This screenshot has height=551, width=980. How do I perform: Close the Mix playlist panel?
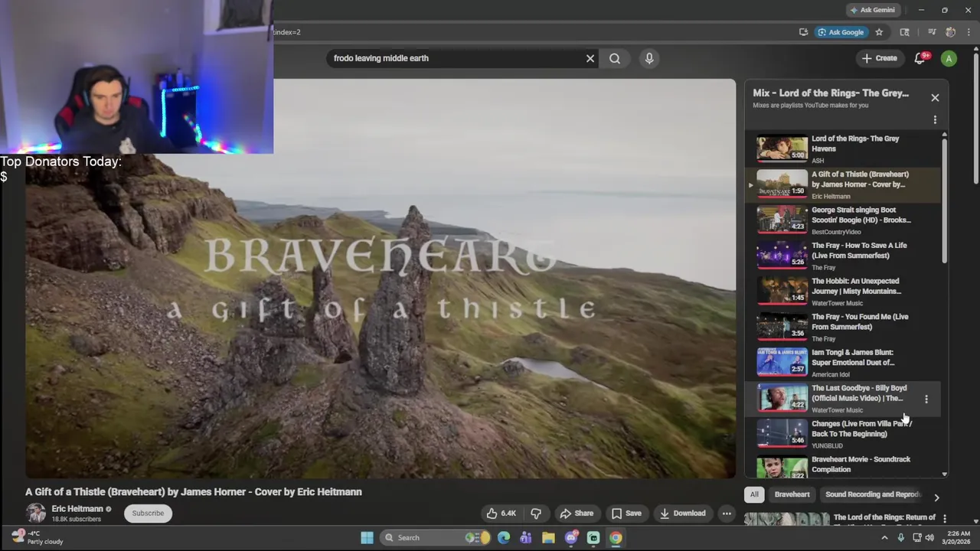coord(935,97)
